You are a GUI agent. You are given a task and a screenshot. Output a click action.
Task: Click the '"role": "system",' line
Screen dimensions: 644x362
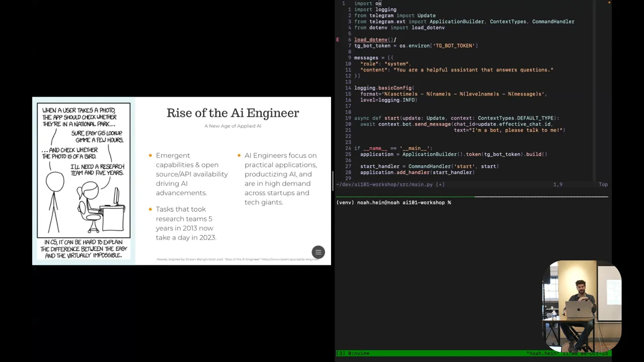pos(385,64)
